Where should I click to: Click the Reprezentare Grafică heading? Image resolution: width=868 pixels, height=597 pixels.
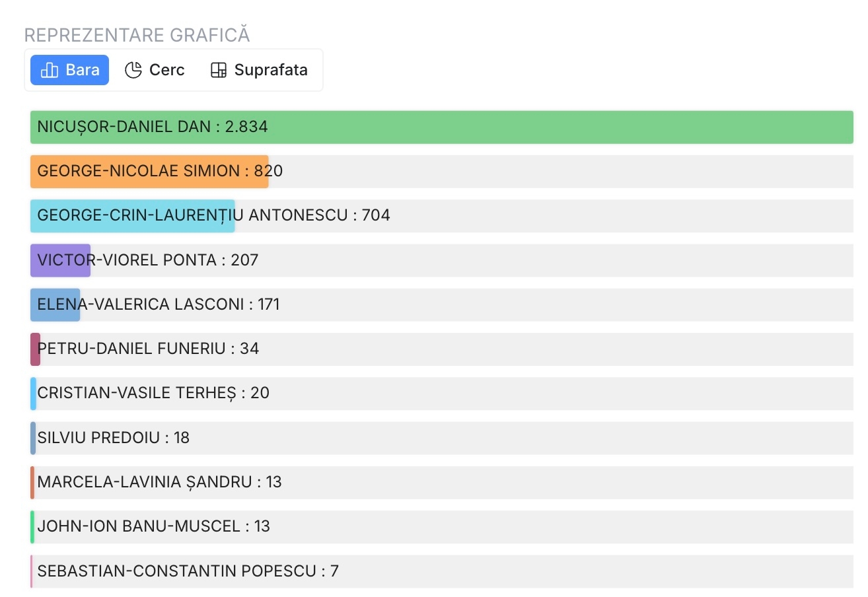point(137,35)
